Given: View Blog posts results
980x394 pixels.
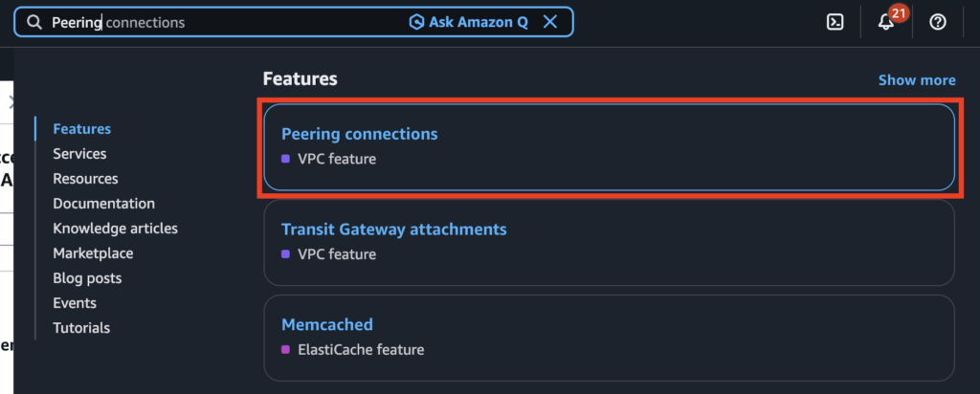Looking at the screenshot, I should (87, 278).
